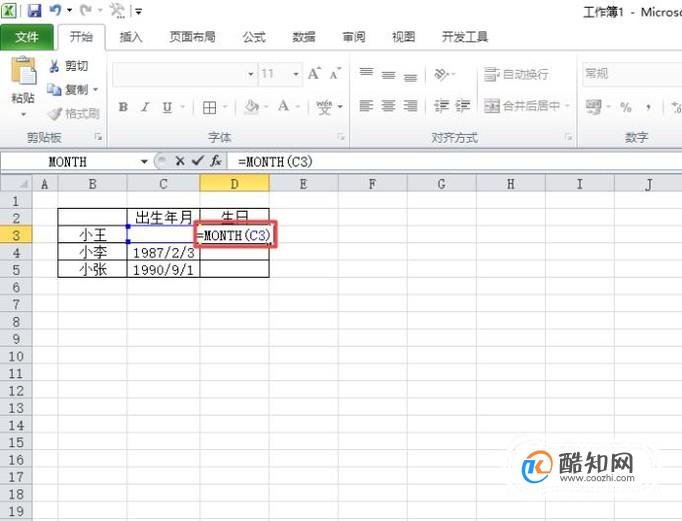Select column header E
Viewport: 682px width, 521px height.
click(x=303, y=184)
